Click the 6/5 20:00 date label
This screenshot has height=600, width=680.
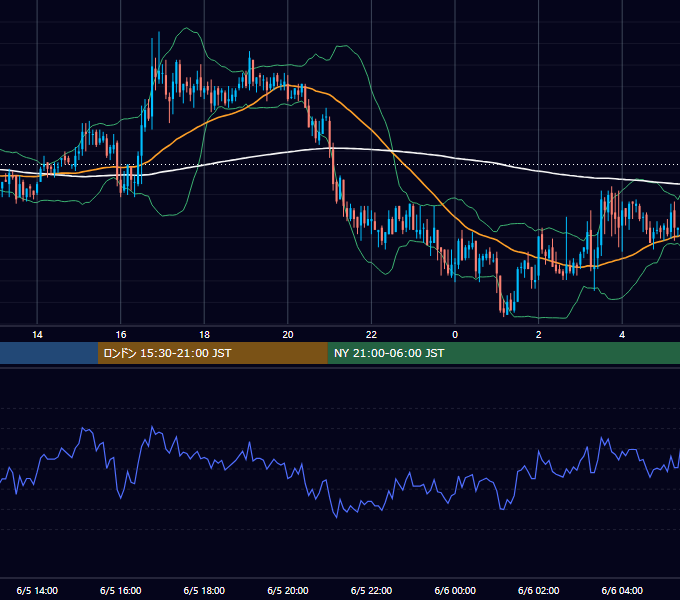pyautogui.click(x=288, y=590)
